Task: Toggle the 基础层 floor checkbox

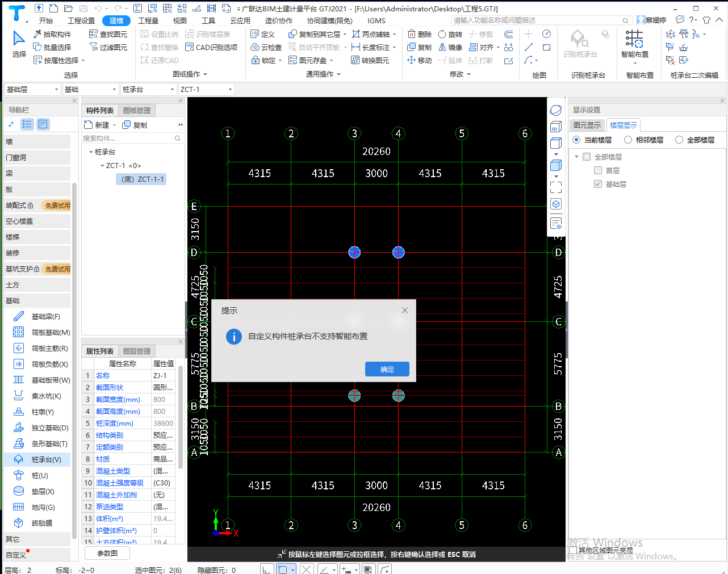Action: 598,184
